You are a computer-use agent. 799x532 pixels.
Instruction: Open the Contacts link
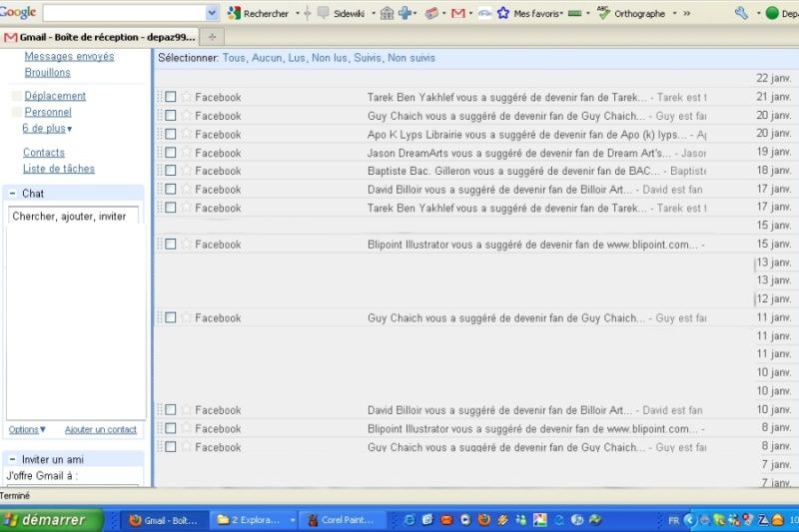44,153
